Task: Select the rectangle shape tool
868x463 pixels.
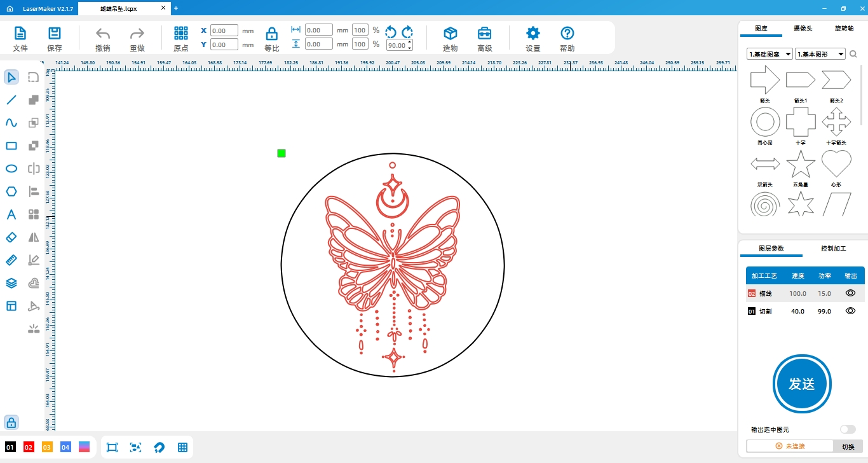Action: pos(11,146)
